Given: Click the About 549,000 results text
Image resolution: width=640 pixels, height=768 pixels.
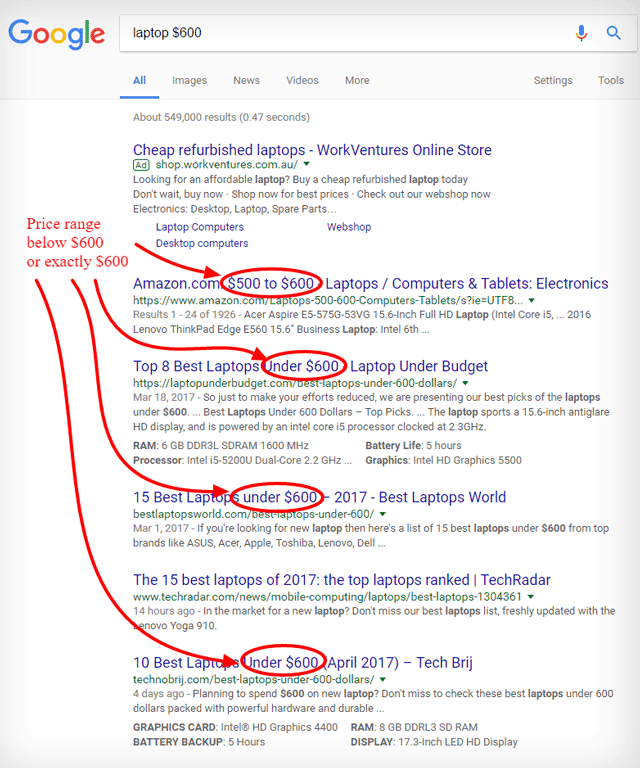Looking at the screenshot, I should (221, 118).
